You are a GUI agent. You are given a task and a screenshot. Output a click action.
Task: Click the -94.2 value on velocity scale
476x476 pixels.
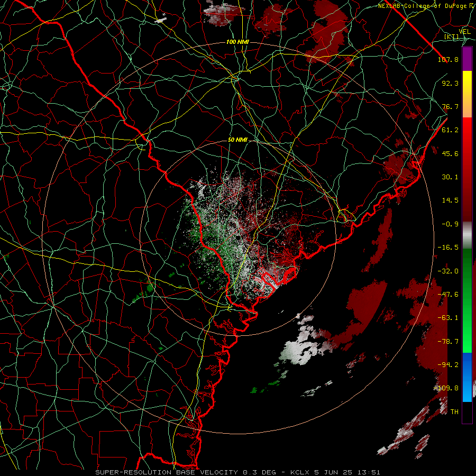[x=448, y=365]
